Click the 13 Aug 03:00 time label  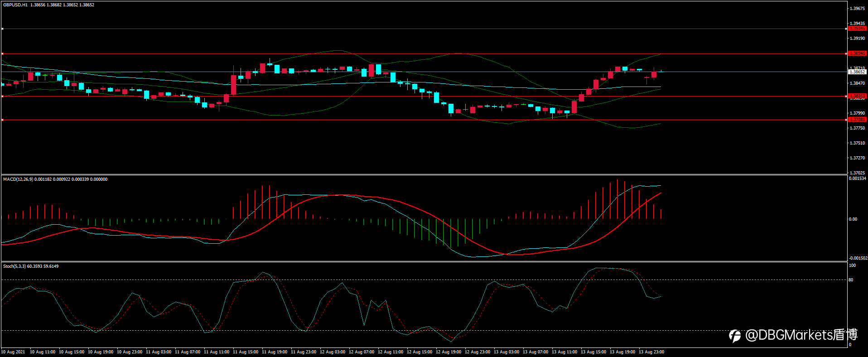tap(506, 352)
